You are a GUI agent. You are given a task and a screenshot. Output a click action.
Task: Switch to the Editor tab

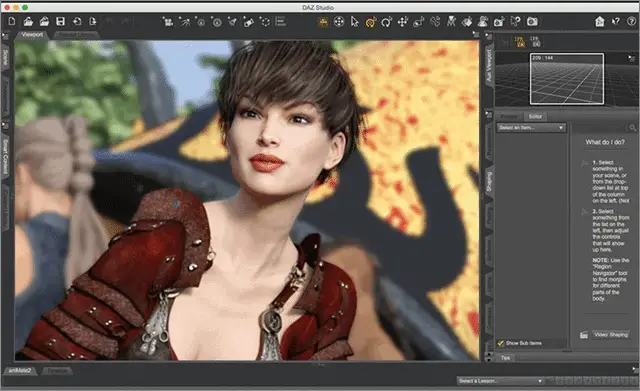pyautogui.click(x=535, y=116)
